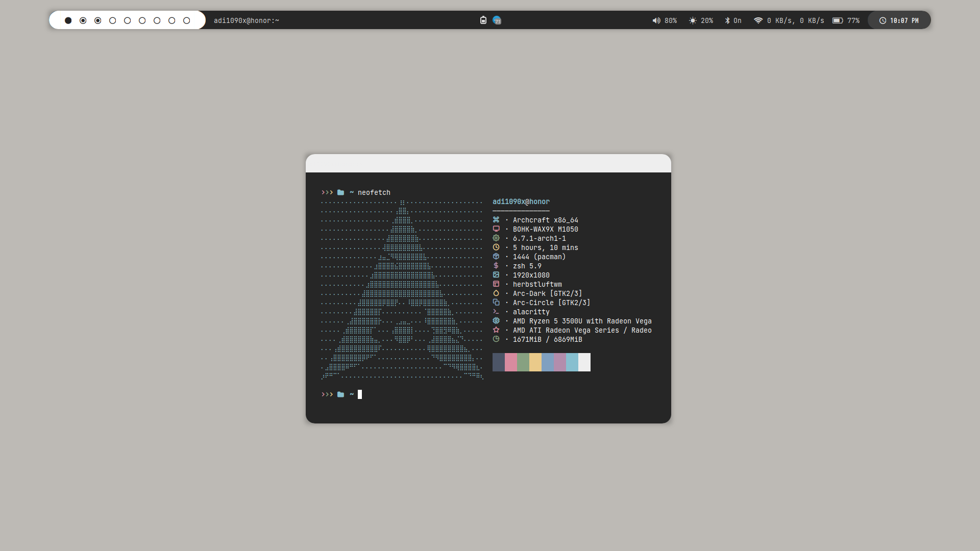
Task: Click the folder icon on the neofetch prompt line
Action: point(340,192)
